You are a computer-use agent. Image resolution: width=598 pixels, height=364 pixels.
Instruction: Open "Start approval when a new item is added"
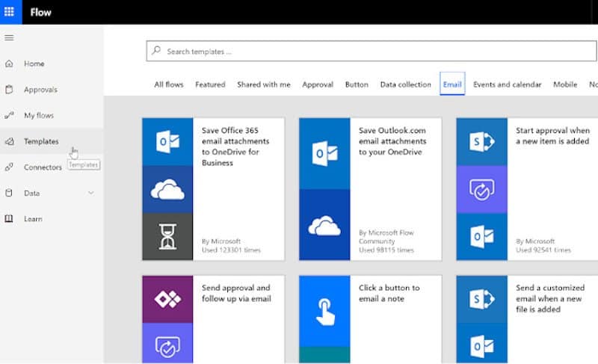pyautogui.click(x=552, y=136)
